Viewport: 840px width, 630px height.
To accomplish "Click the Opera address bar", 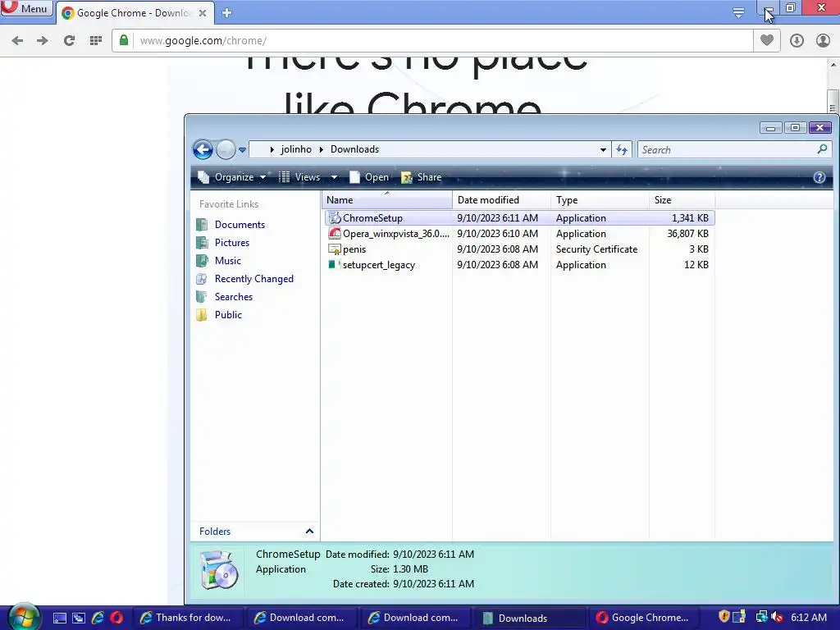I will pyautogui.click(x=432, y=41).
